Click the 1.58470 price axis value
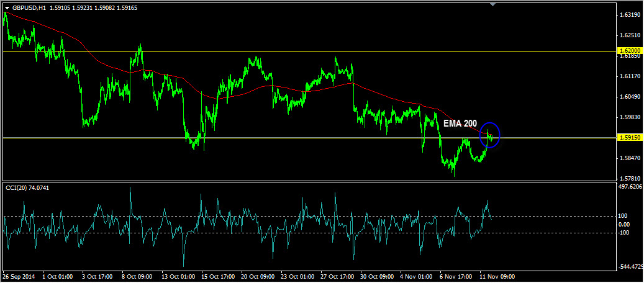Viewport: 644px width, 283px height. point(630,158)
